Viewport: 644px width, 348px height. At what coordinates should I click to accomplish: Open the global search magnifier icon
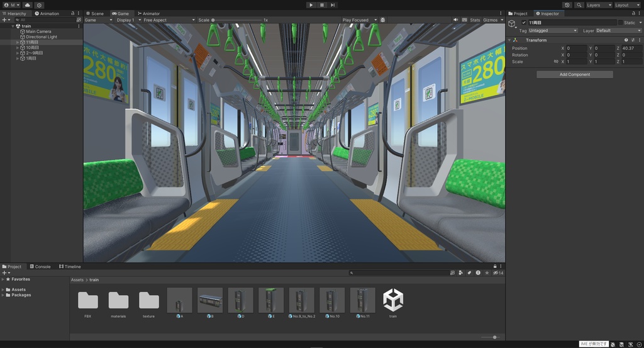[579, 5]
